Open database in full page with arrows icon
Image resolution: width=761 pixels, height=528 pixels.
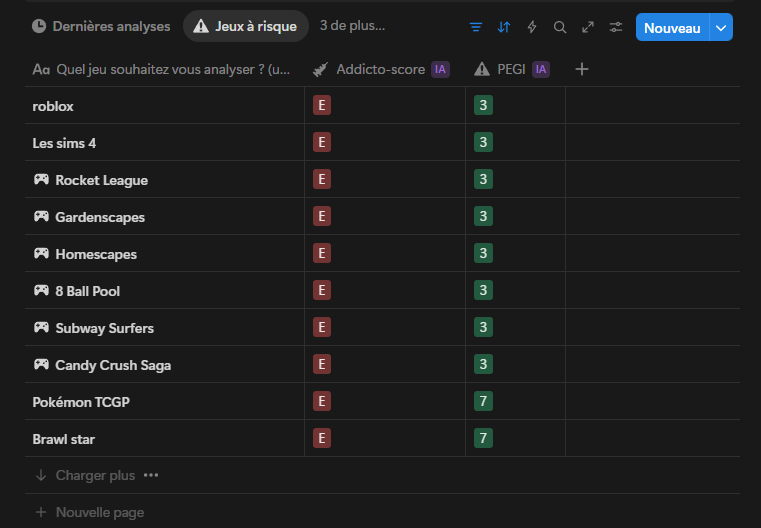588,27
